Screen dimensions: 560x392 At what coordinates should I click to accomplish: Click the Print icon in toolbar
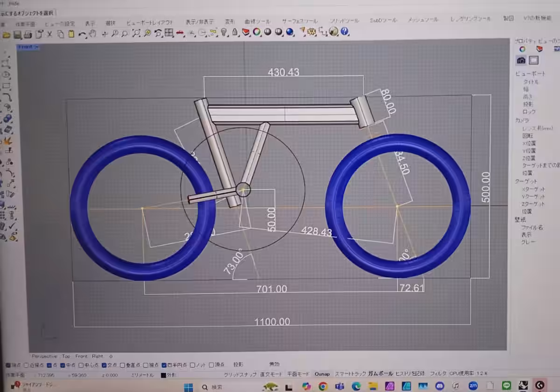point(28,34)
